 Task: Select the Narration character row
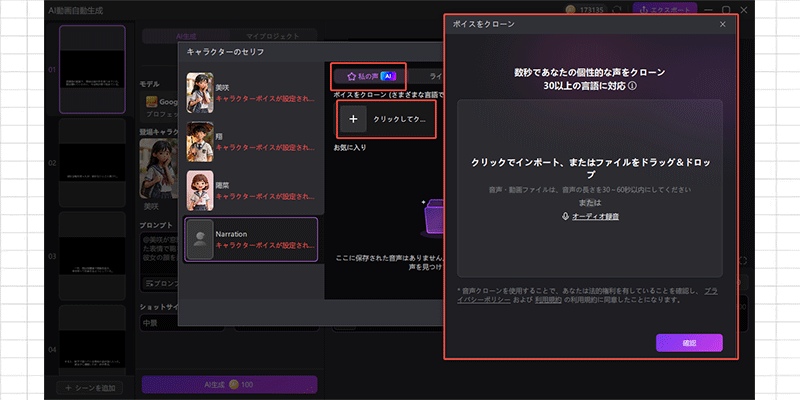(251, 239)
